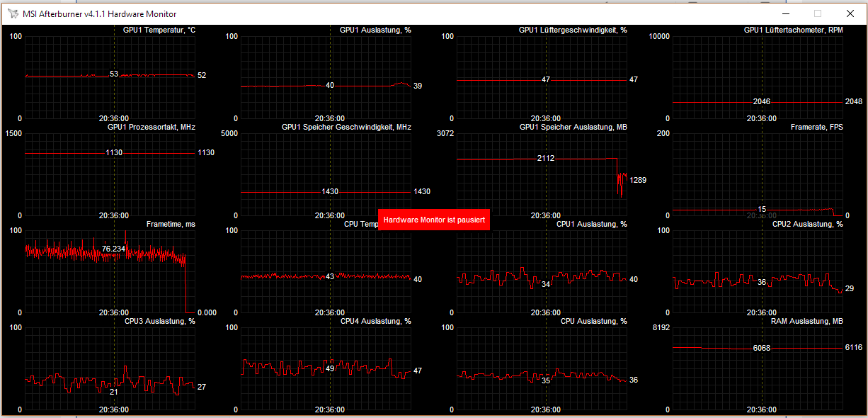Click the 10000 scale maximum of tachometer graph
Viewport: 868px width, 418px height.
tap(659, 36)
